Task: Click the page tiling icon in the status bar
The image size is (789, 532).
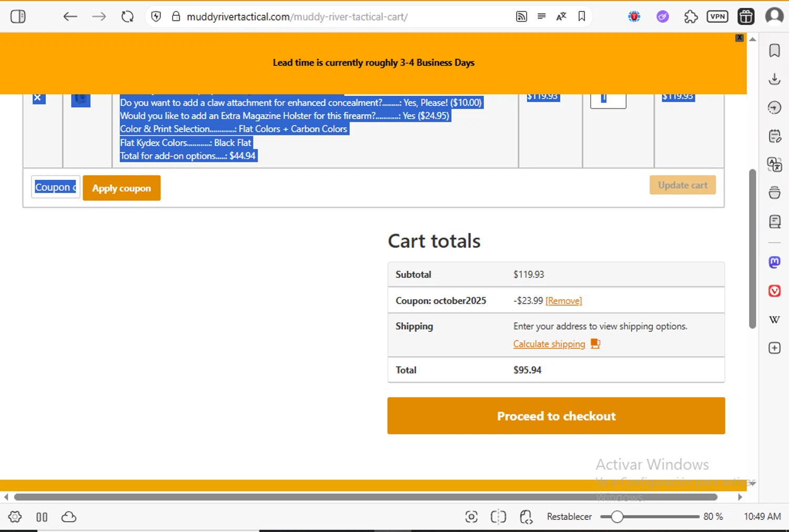Action: [x=498, y=517]
